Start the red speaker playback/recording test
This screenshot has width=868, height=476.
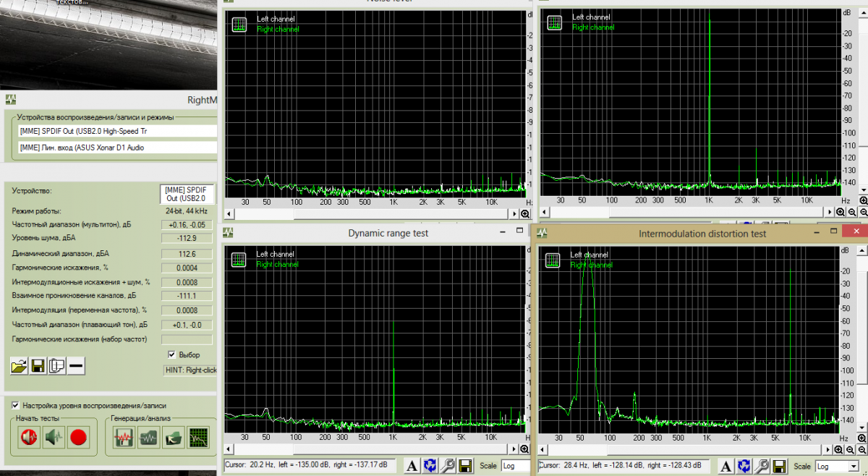click(x=29, y=437)
